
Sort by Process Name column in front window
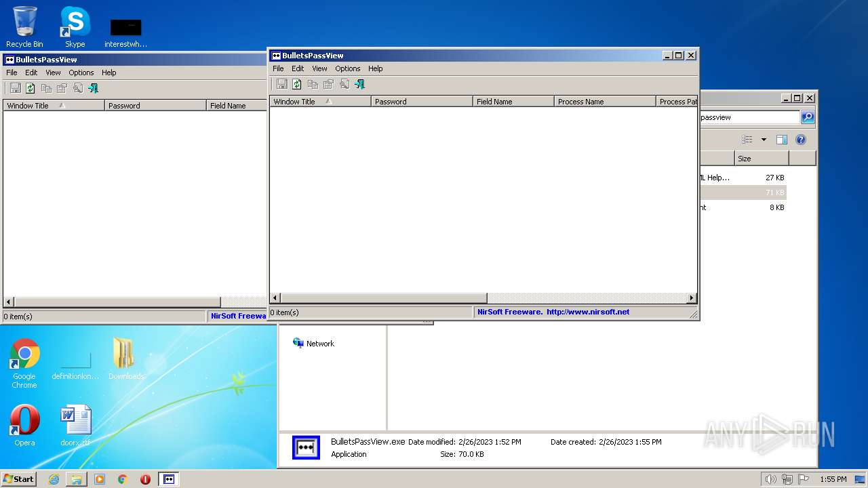point(605,102)
